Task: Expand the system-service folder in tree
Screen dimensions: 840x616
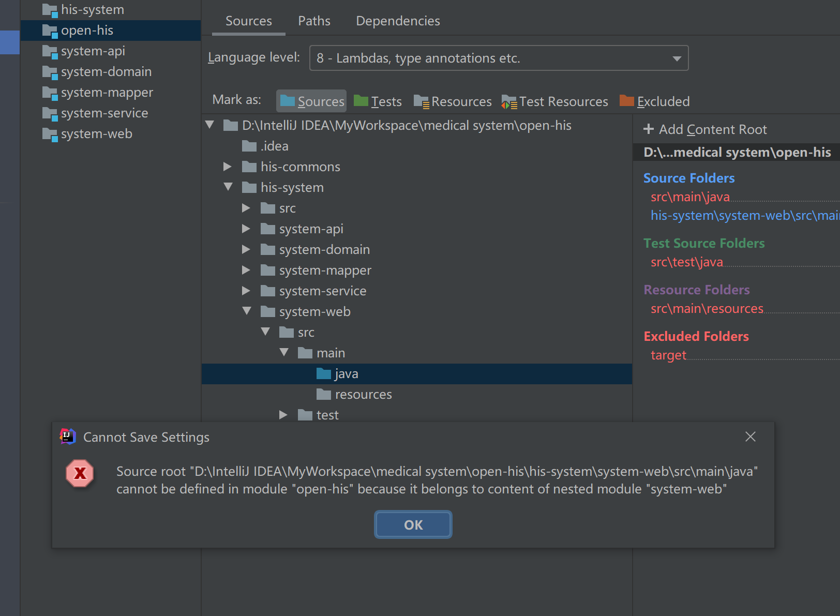Action: click(246, 291)
